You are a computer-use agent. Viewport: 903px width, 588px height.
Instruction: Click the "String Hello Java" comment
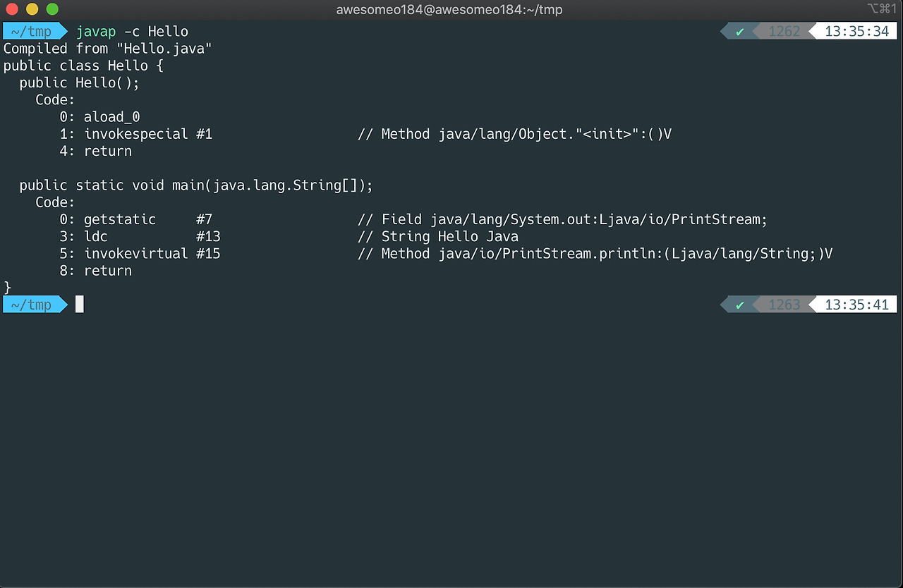(x=450, y=237)
